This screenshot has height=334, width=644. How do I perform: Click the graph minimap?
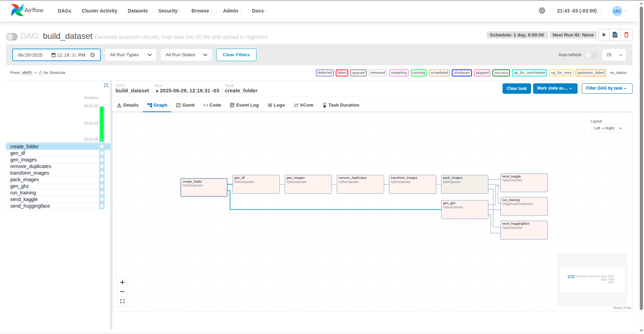tap(592, 280)
